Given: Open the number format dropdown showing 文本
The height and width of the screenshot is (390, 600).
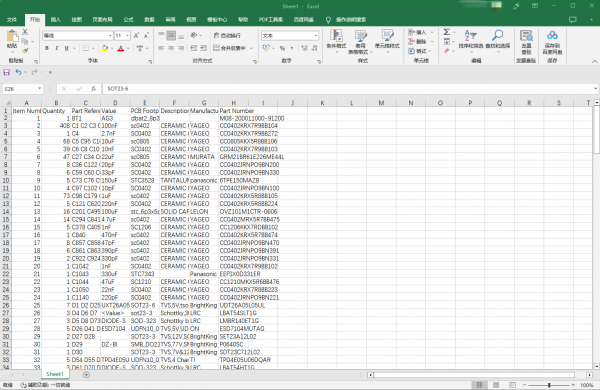Looking at the screenshot, I should pyautogui.click(x=316, y=36).
